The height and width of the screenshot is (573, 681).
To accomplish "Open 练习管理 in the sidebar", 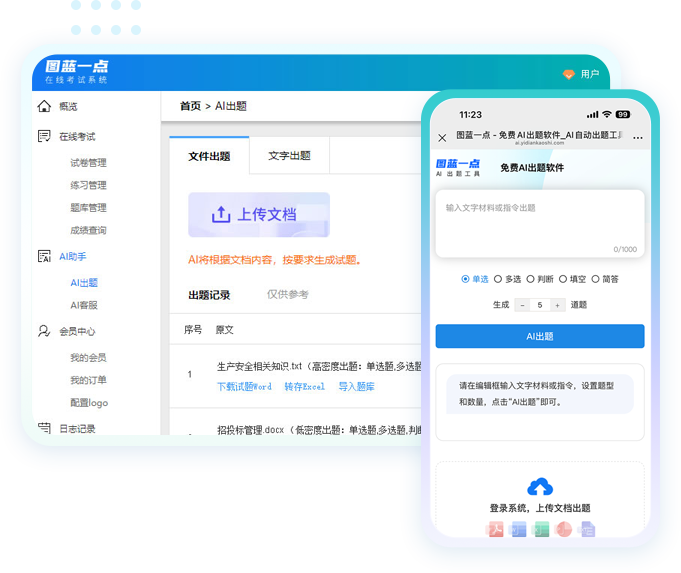I will 89,185.
